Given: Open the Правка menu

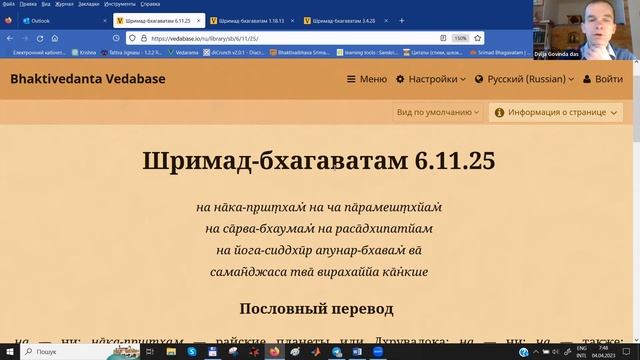Looking at the screenshot, I should click(x=28, y=4).
